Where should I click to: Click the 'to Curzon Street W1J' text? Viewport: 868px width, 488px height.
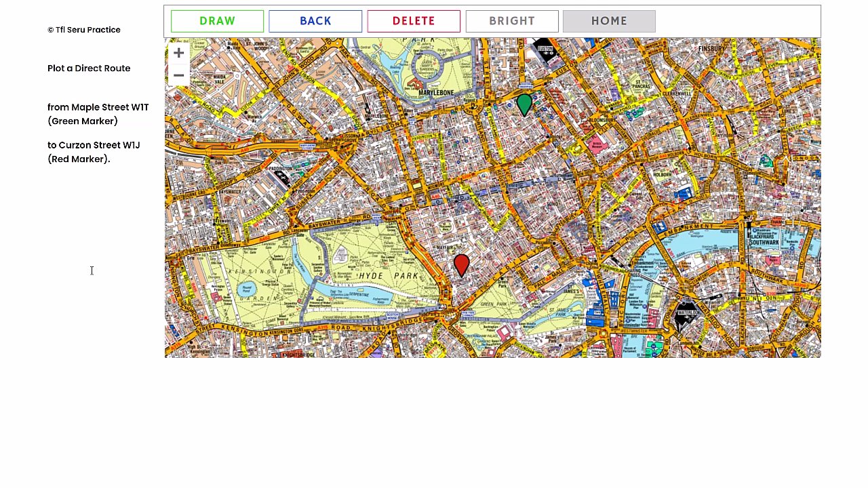click(x=94, y=145)
